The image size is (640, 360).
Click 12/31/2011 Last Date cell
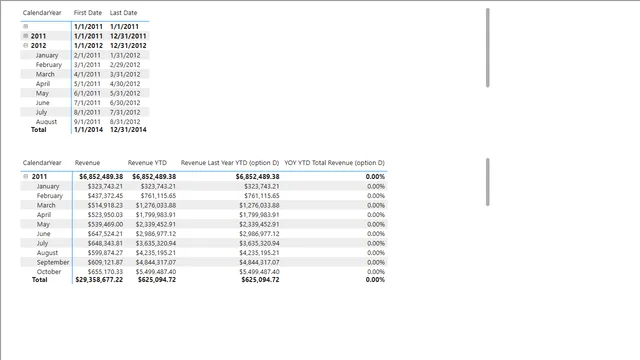(x=128, y=36)
